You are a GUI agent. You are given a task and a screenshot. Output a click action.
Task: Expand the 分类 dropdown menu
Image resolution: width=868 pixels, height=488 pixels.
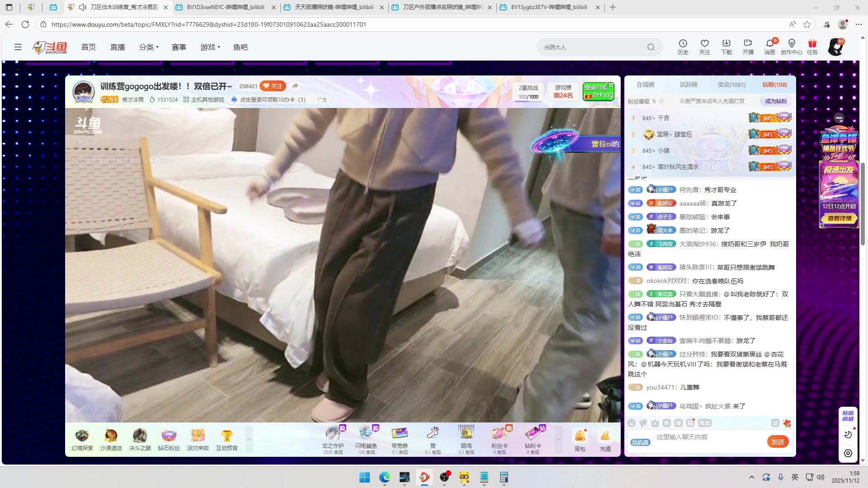coord(148,47)
